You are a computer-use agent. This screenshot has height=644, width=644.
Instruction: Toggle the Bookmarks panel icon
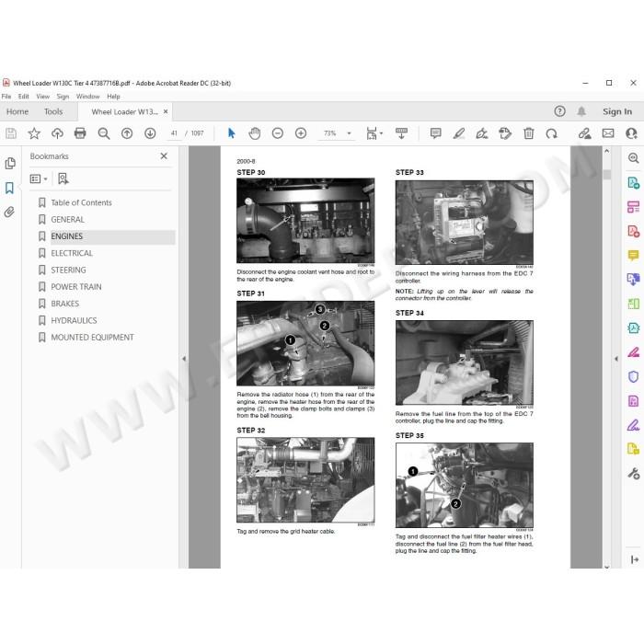(x=9, y=188)
